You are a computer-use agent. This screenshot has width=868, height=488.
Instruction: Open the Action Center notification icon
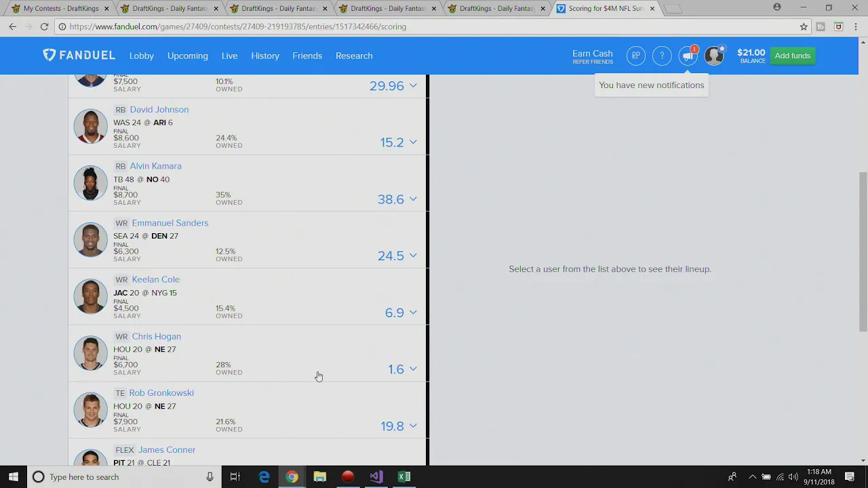(x=850, y=477)
